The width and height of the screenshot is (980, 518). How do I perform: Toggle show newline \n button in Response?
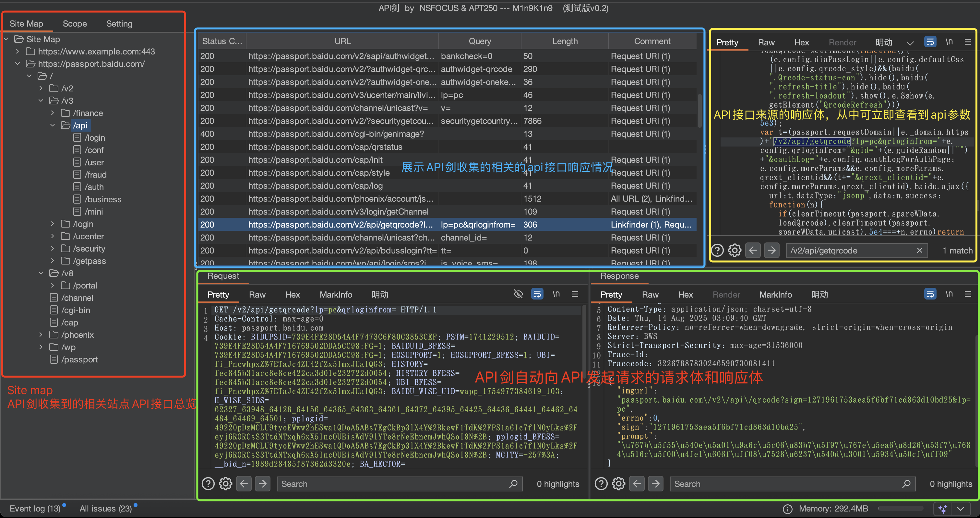[949, 294]
